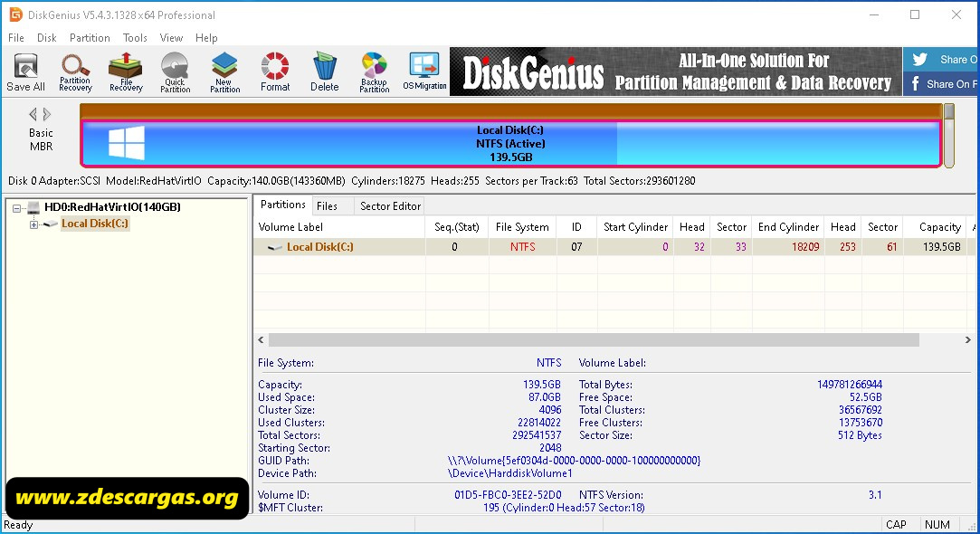Open the Disk menu
Viewport: 980px width, 534px height.
click(47, 37)
